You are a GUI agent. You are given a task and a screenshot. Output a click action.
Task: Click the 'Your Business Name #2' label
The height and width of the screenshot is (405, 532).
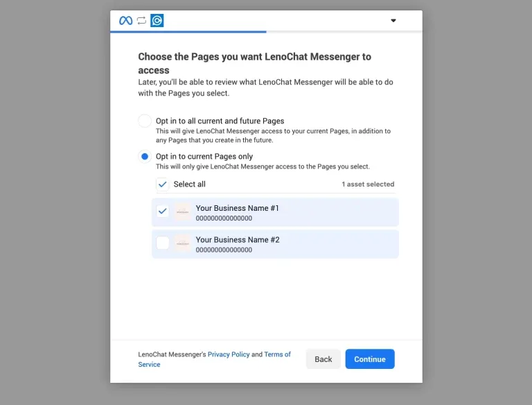coord(238,239)
